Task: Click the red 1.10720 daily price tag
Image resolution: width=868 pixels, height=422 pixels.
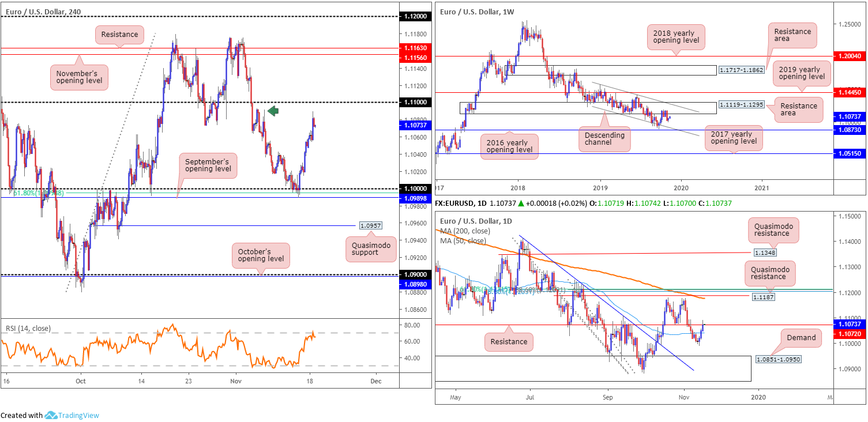Action: 851,334
